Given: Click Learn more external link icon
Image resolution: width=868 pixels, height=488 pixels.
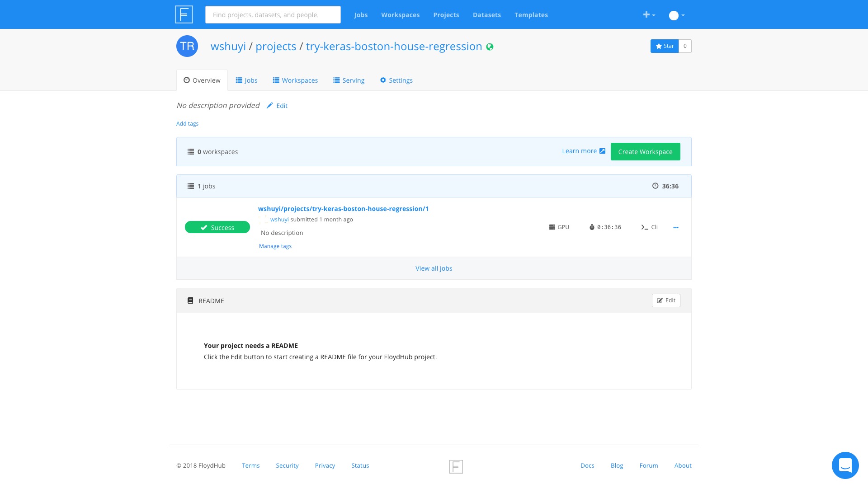Looking at the screenshot, I should click(602, 151).
